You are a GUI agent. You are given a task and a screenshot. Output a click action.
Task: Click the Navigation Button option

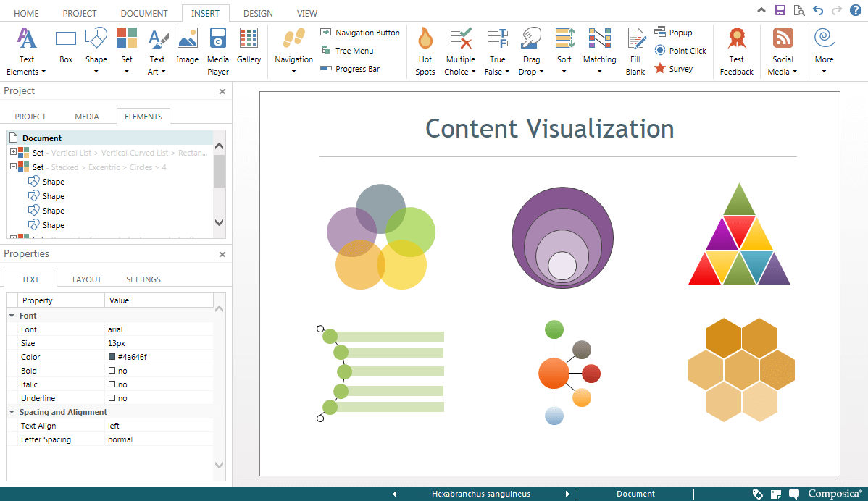[360, 33]
